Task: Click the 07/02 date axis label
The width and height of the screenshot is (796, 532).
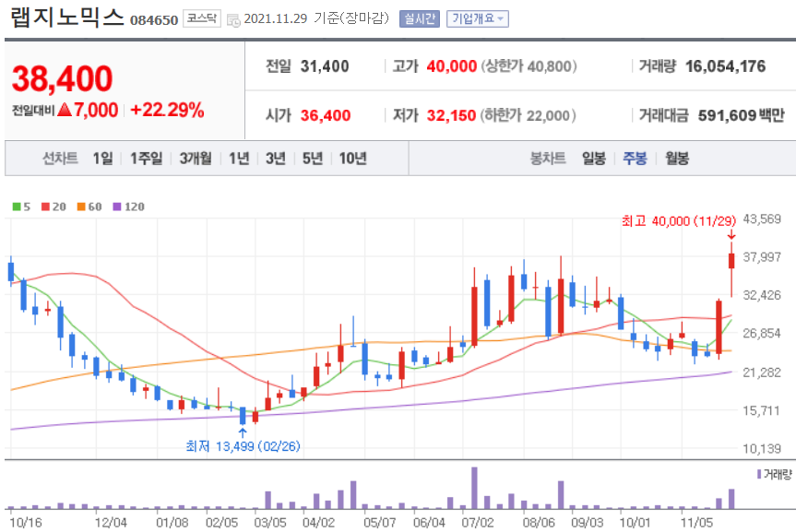Action: point(478,523)
